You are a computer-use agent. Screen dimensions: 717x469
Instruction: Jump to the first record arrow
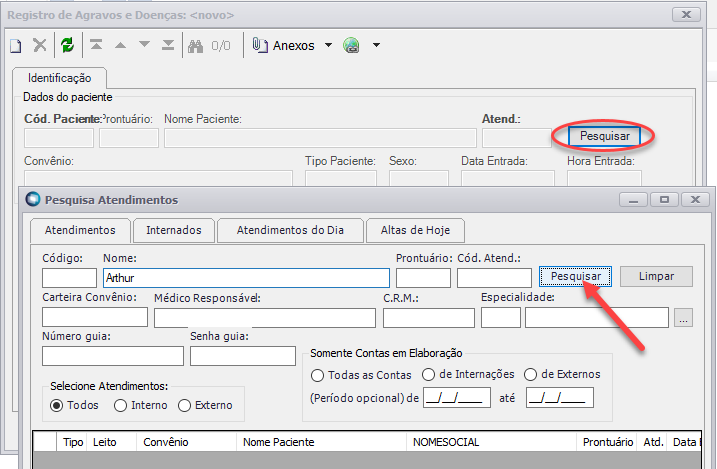(x=96, y=45)
